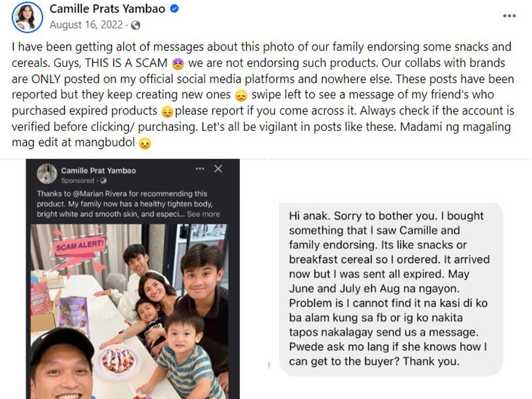Viewport: 532px width, 399px height.
Task: Open Camille Prats Yambao's round profile picture
Action: pos(27,17)
